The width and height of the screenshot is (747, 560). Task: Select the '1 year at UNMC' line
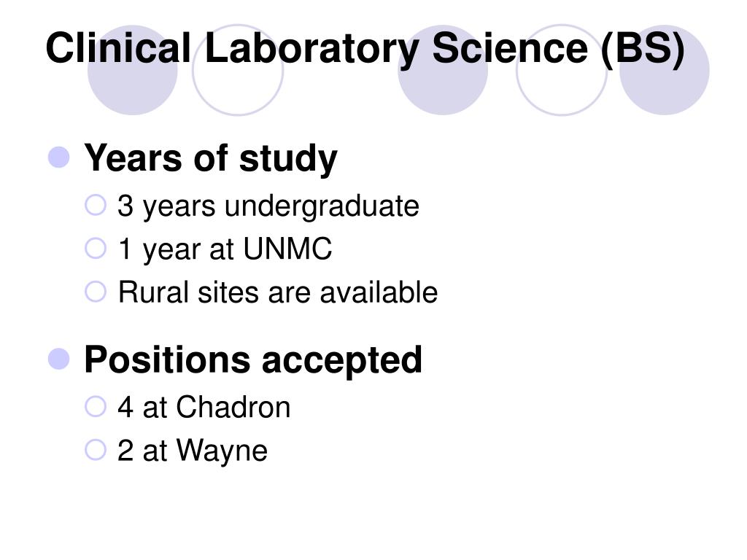coord(225,249)
